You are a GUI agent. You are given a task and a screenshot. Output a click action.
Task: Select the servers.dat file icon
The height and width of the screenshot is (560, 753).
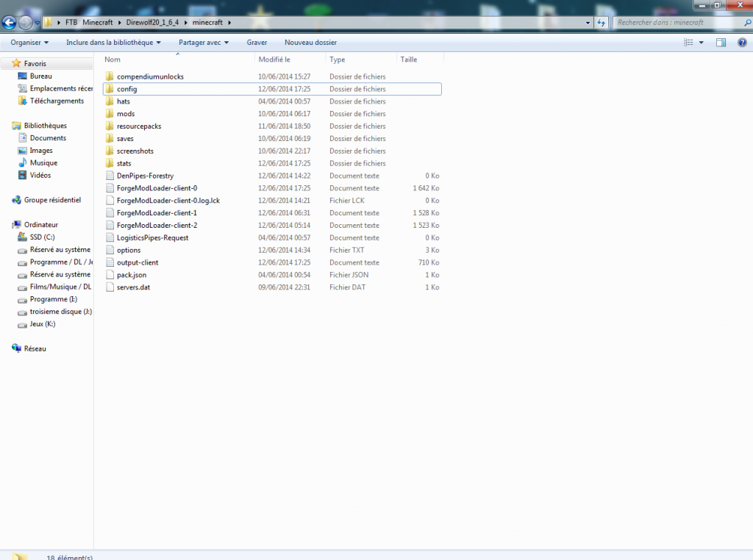tap(110, 287)
